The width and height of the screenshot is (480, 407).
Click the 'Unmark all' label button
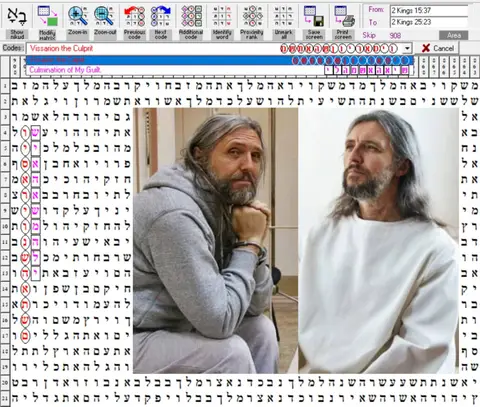coord(283,34)
